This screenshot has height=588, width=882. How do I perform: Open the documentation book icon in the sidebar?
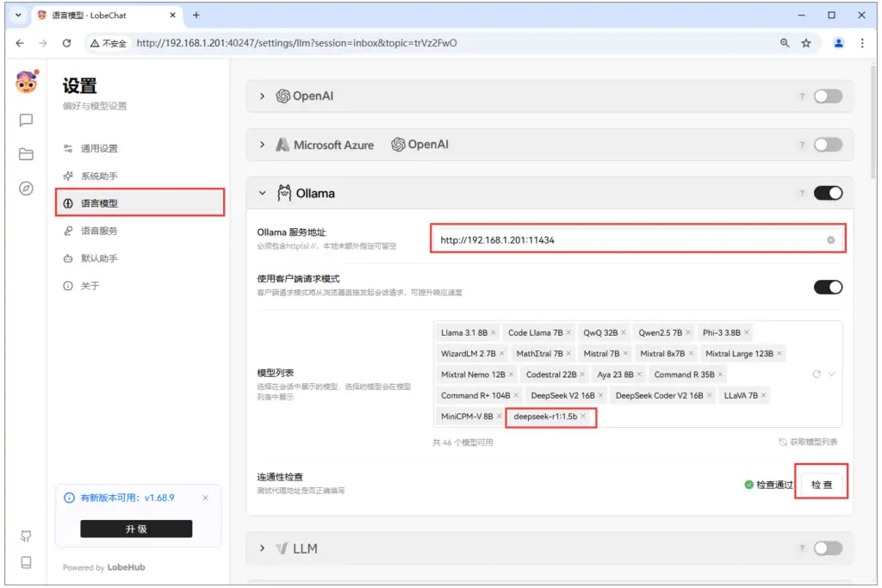[x=24, y=563]
